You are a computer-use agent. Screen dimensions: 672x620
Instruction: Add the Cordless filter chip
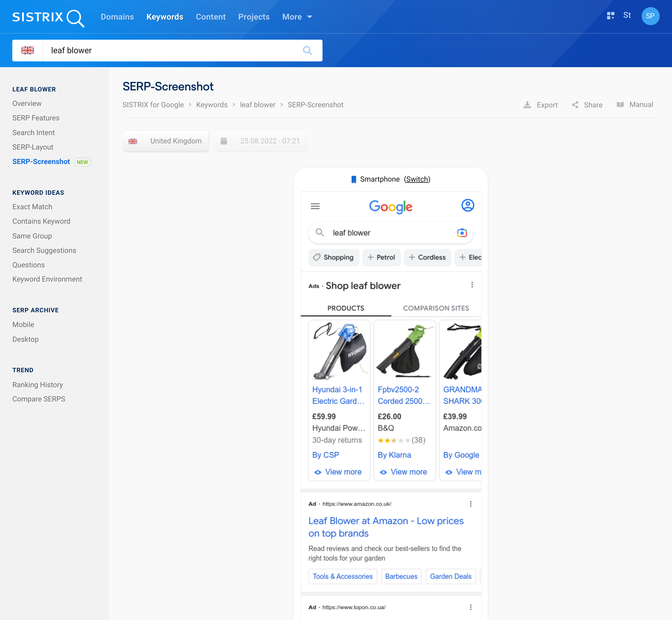coord(427,258)
